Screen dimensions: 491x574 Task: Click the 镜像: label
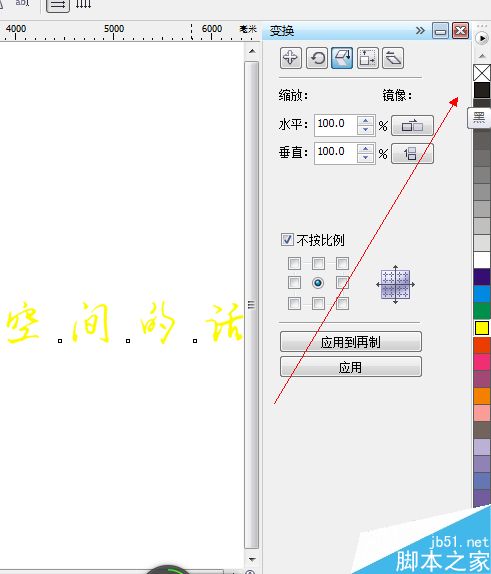click(397, 96)
